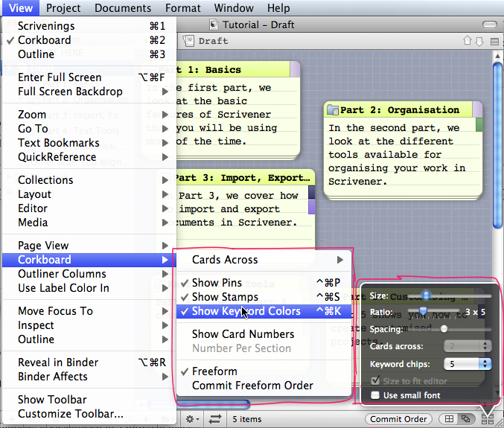Click the swap arrows icon in footer
504x428 pixels.
215,419
